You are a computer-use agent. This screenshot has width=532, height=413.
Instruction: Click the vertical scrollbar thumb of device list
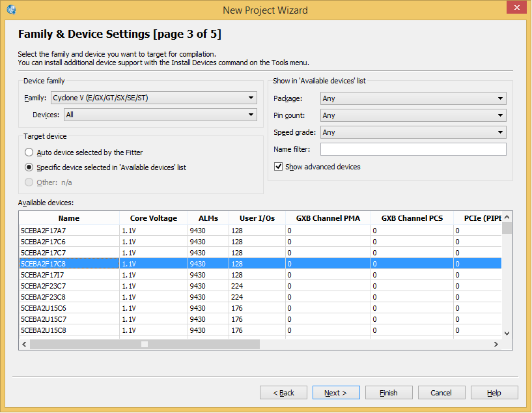[x=507, y=228]
